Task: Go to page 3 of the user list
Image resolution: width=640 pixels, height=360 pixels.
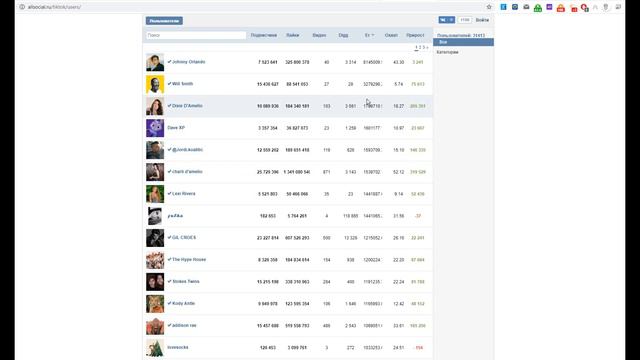Action: coord(424,48)
